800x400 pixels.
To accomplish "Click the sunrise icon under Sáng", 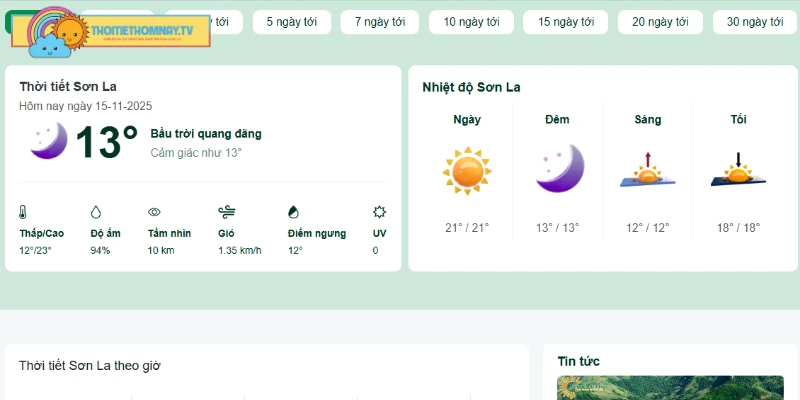I will pos(647,170).
